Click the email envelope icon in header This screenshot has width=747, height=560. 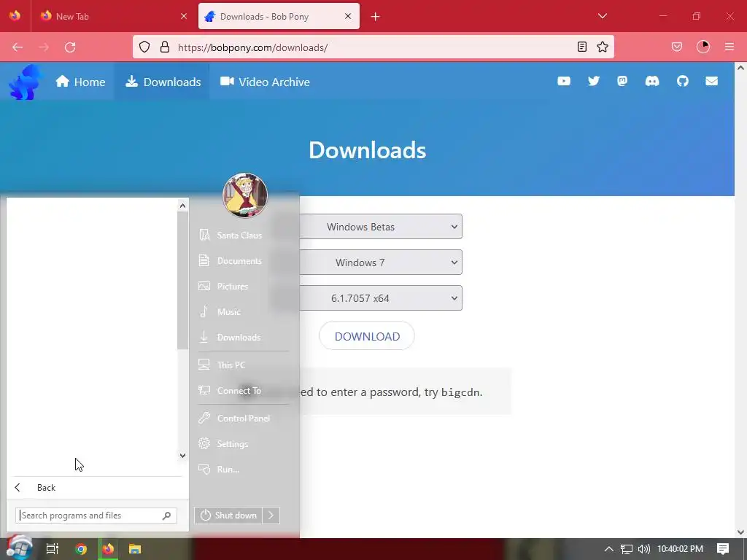(711, 82)
